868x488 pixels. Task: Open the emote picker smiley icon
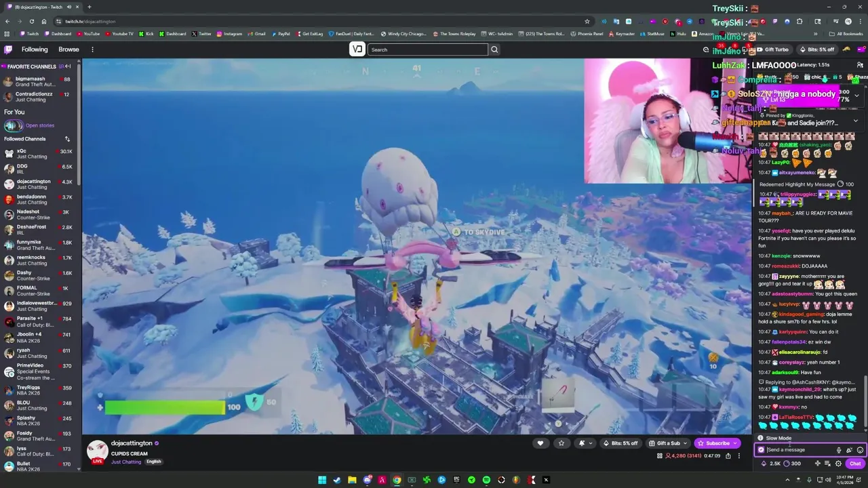coord(860,450)
